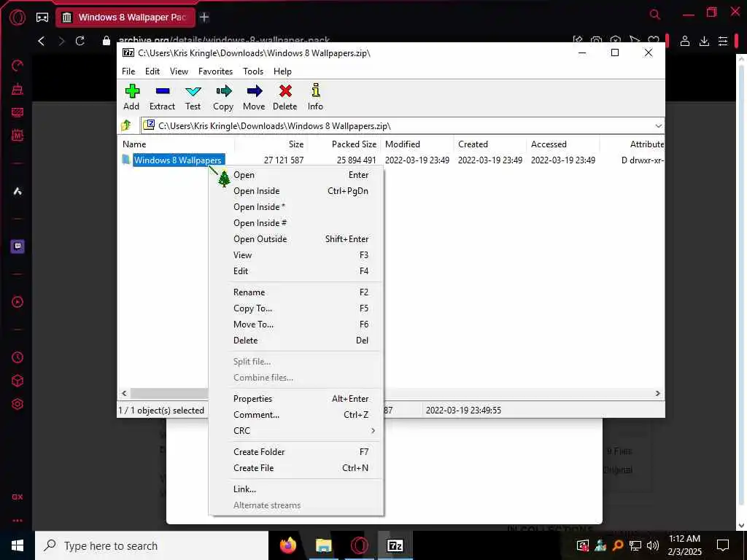The image size is (747, 560).
Task: Open Tools menu in 7-Zip
Action: (253, 71)
